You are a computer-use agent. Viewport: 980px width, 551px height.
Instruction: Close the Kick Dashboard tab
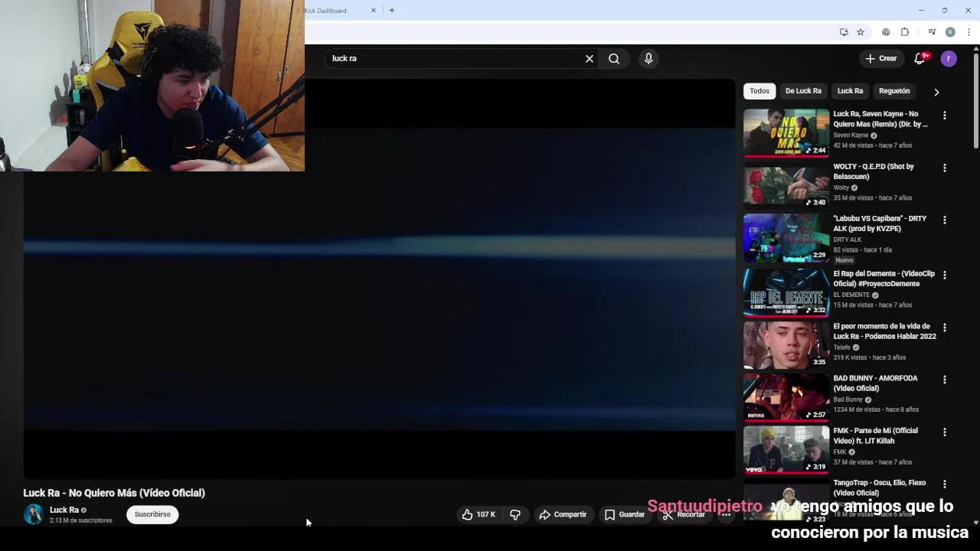coord(374,10)
